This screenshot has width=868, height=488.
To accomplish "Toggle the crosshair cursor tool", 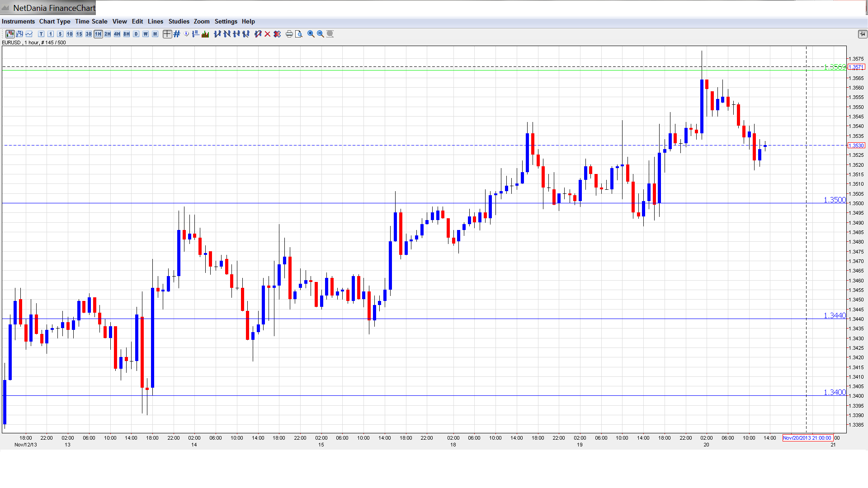I will pyautogui.click(x=167, y=34).
